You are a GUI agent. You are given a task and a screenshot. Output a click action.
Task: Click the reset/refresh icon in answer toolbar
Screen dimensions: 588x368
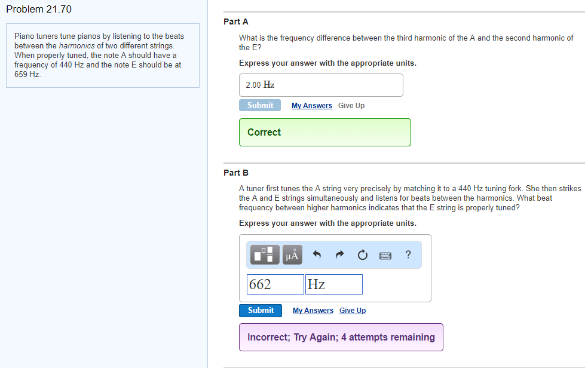pyautogui.click(x=362, y=254)
